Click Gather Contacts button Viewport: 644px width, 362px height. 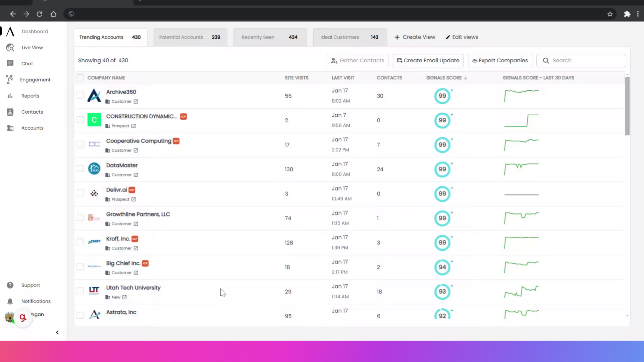pos(357,61)
